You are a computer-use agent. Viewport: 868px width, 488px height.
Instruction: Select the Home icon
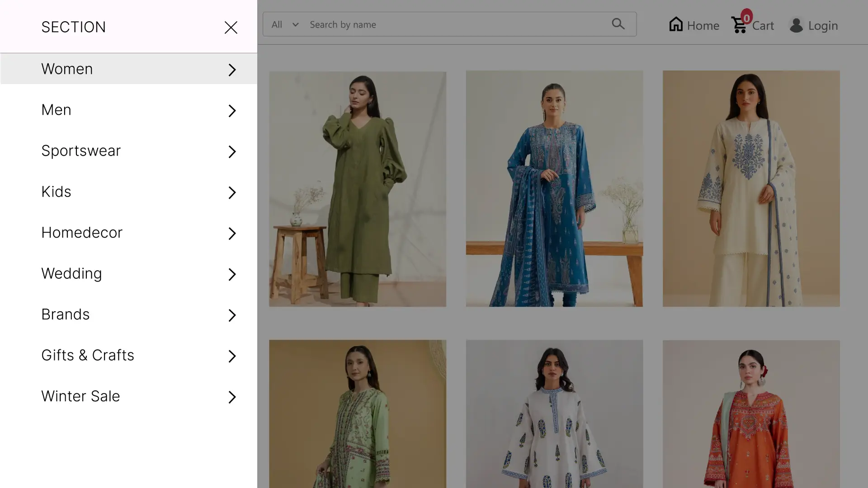676,23
